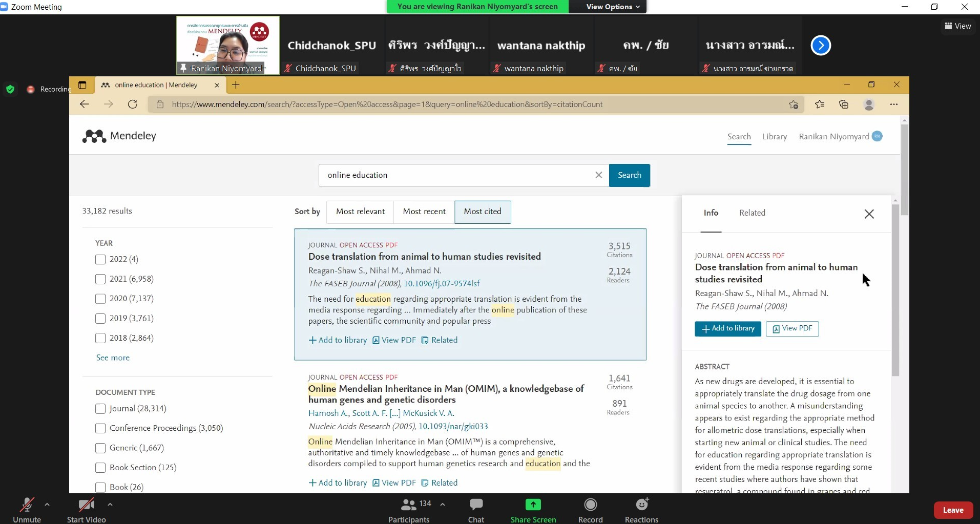Expand more year filters with See more

pos(113,358)
